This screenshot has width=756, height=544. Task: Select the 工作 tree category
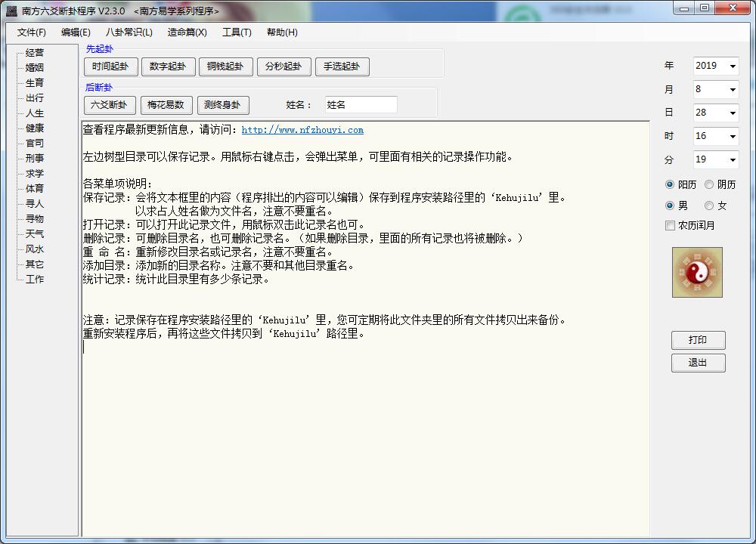point(34,279)
